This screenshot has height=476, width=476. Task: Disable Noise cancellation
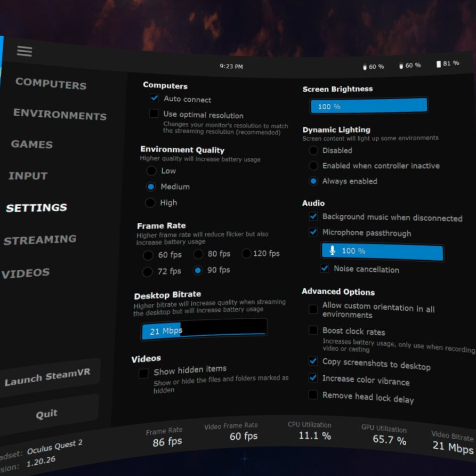pyautogui.click(x=325, y=269)
